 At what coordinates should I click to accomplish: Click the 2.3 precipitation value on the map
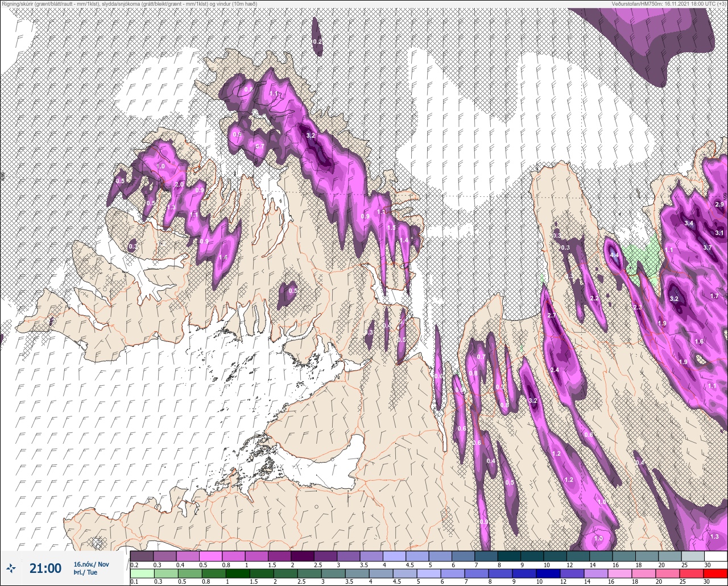coord(638,307)
